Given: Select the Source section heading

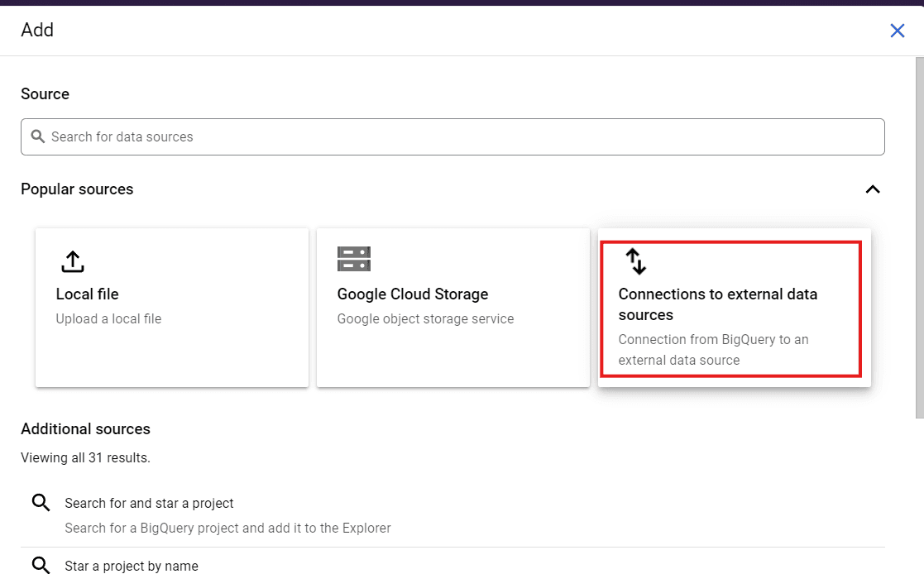Looking at the screenshot, I should coord(45,93).
